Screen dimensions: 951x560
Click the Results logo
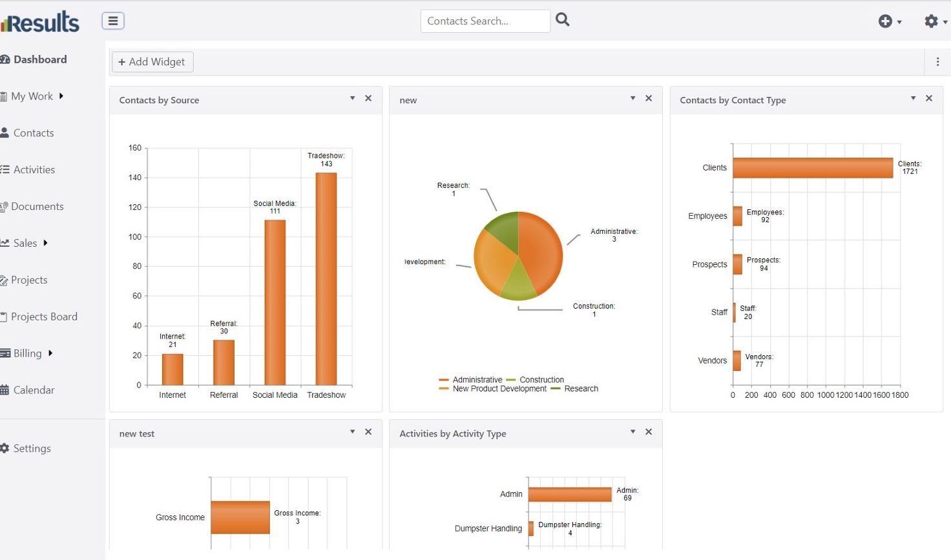point(40,21)
